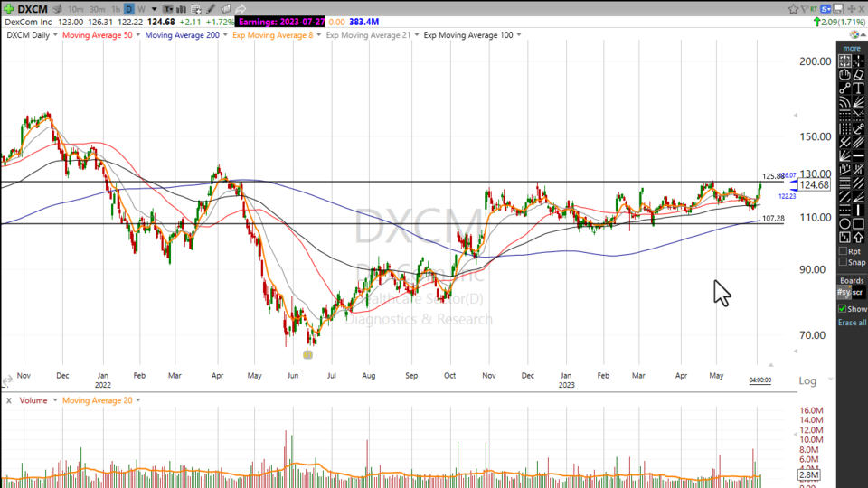The width and height of the screenshot is (868, 488).
Task: Select the horizontal Fibonacci retracement tool
Action: click(844, 116)
